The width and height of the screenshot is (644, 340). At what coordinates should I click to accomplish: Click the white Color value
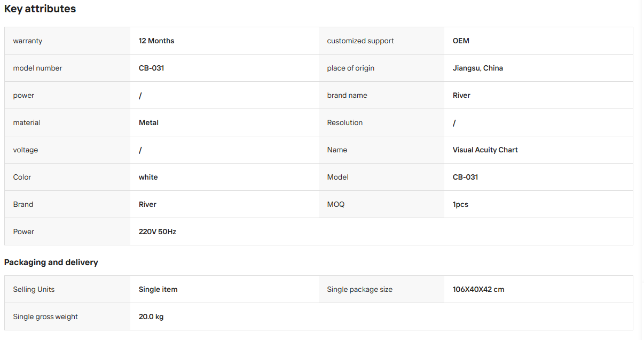point(148,177)
